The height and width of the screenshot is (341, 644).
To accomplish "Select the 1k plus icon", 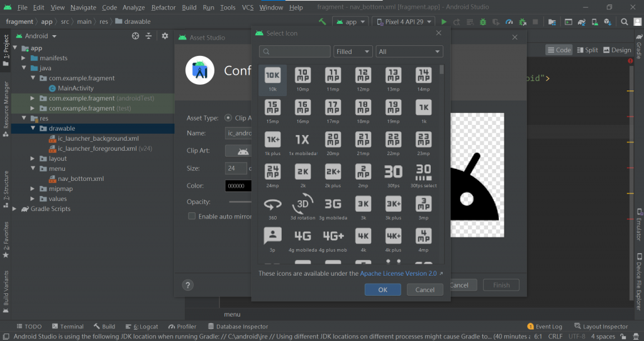I will tap(273, 144).
